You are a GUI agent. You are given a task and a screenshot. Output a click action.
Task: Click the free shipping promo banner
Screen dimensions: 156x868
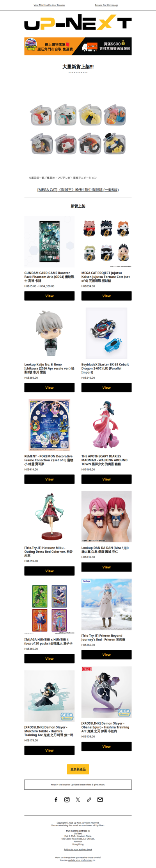(78, 46)
